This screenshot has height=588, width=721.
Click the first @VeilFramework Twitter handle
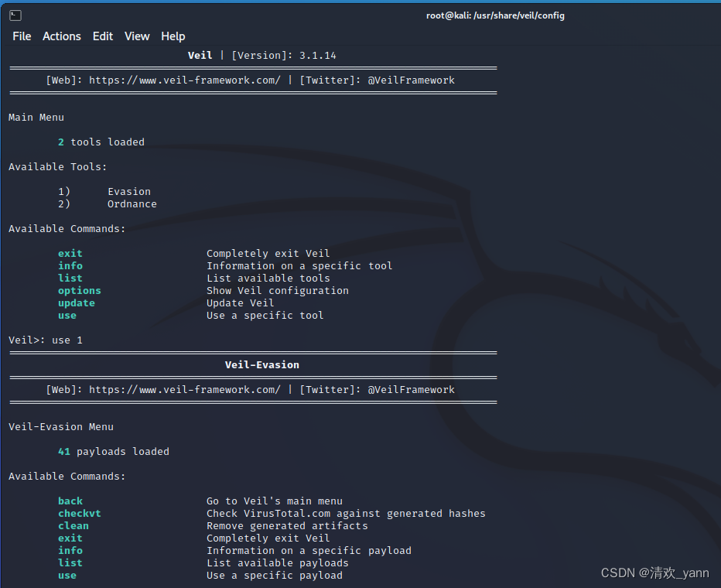[411, 80]
